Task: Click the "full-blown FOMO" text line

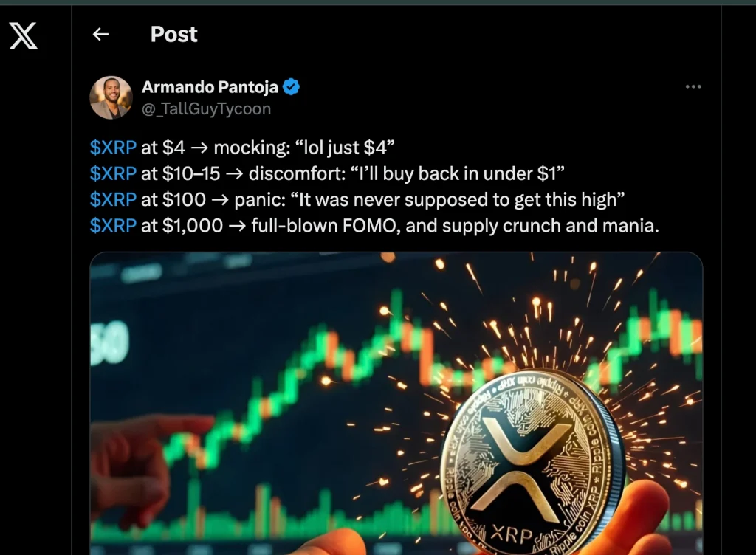Action: [x=455, y=226]
